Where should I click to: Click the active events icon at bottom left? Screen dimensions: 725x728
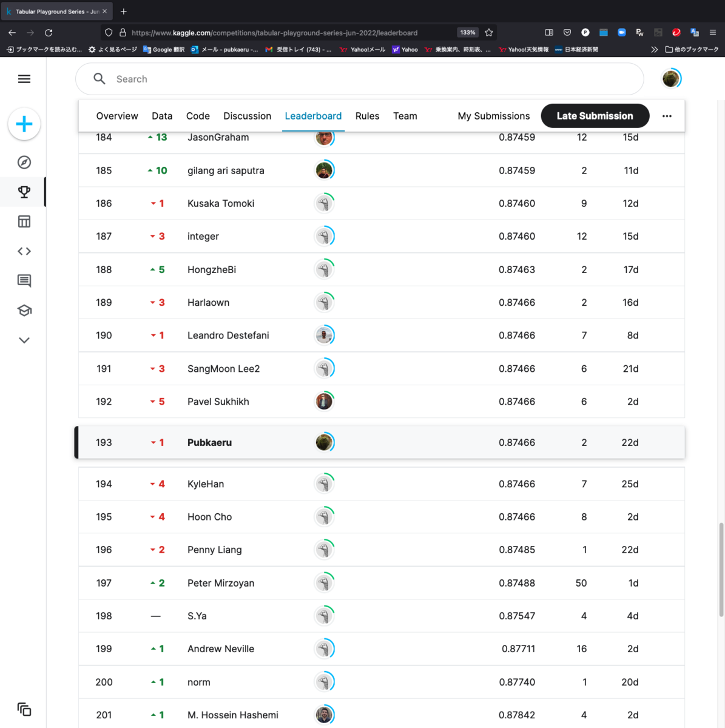coord(24,709)
